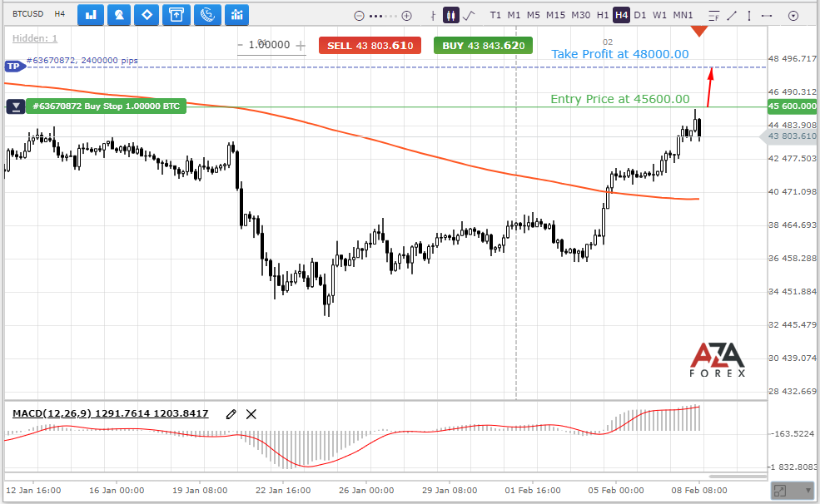Open MACD(12,26,9) indicator label

pos(111,413)
